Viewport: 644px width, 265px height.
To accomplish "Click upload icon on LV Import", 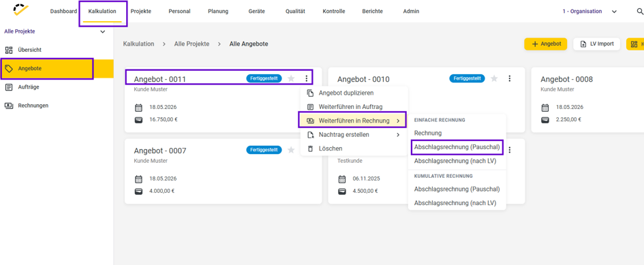I will tap(583, 44).
